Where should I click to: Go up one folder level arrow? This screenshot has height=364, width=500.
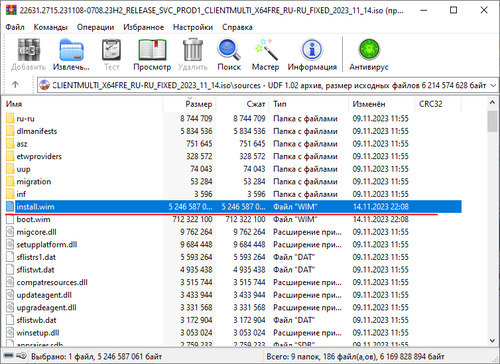(x=15, y=85)
